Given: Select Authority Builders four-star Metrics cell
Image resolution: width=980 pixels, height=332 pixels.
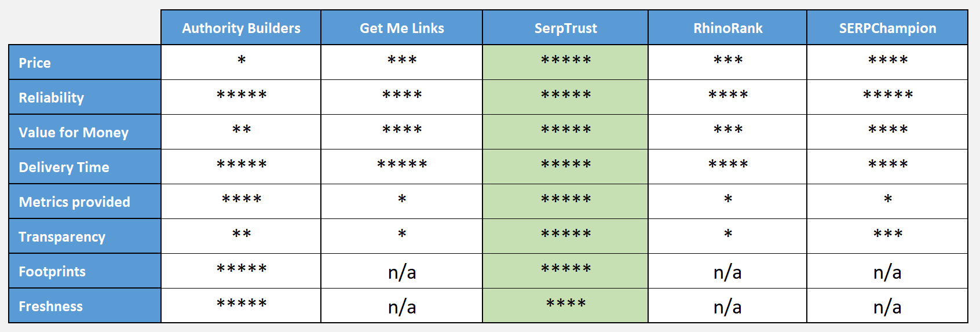Looking at the screenshot, I should pyautogui.click(x=241, y=201).
